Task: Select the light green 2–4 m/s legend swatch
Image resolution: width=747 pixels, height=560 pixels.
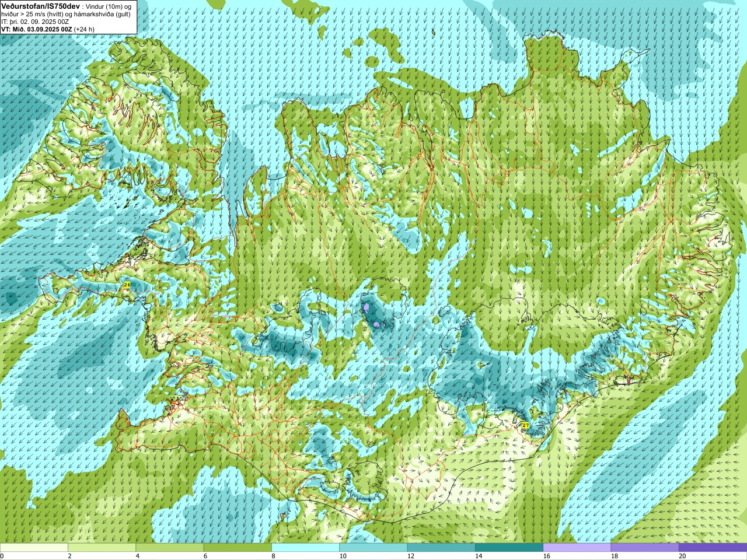Action: coord(102,548)
